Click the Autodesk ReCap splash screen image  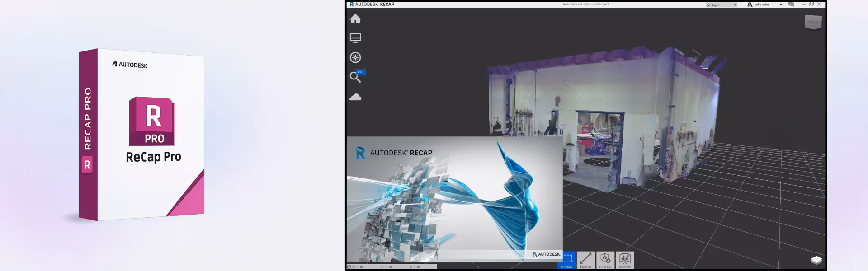(x=455, y=199)
